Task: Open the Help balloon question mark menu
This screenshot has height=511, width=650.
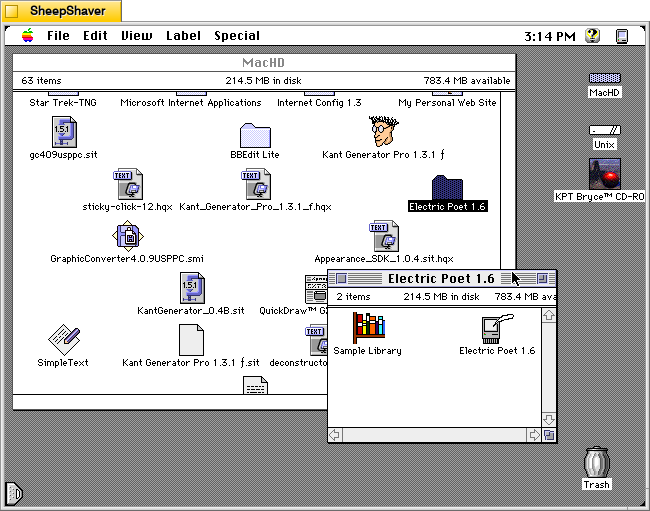Action: pos(592,36)
